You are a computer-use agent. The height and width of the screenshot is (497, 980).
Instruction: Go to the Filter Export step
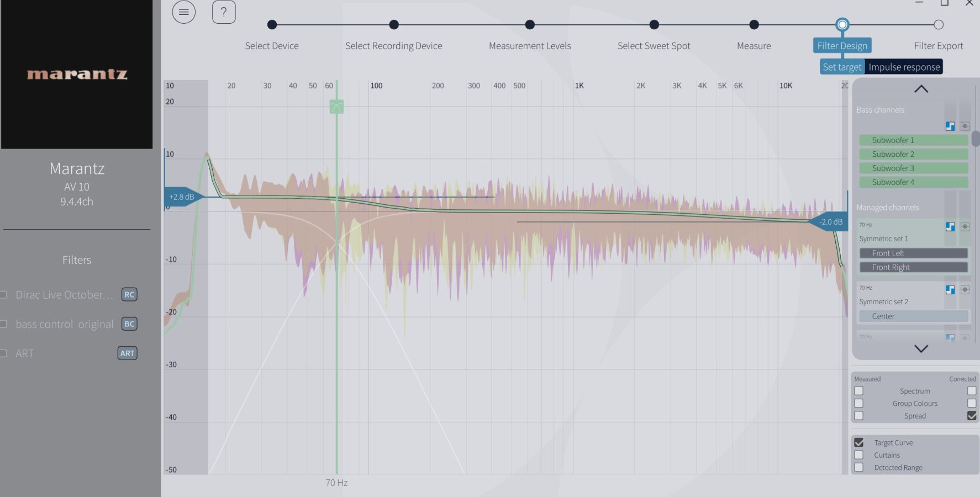(x=938, y=25)
